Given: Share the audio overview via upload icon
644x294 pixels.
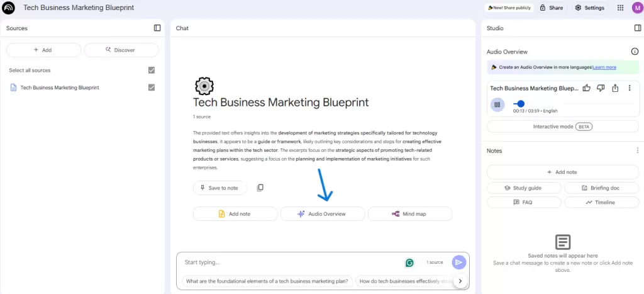Looking at the screenshot, I should [615, 88].
